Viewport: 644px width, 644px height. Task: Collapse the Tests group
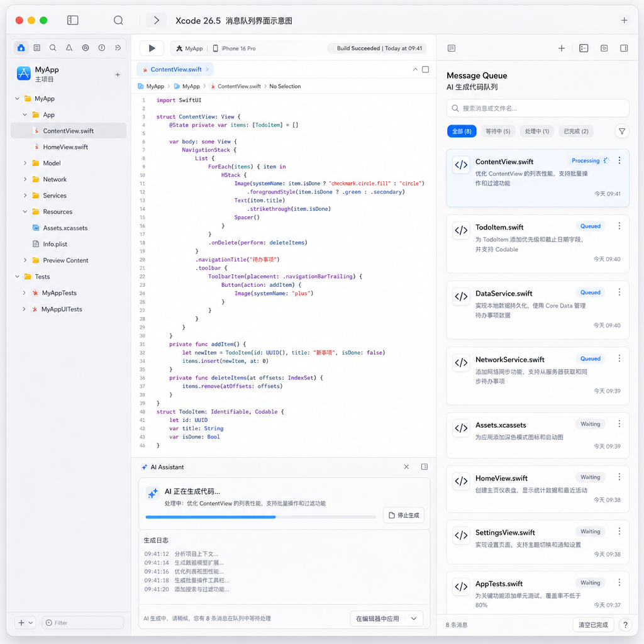[17, 277]
